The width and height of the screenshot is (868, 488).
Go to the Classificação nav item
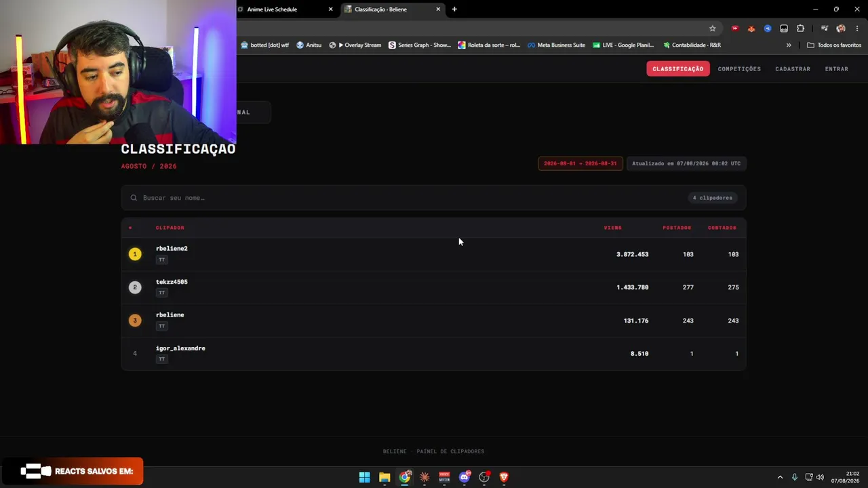coord(678,69)
